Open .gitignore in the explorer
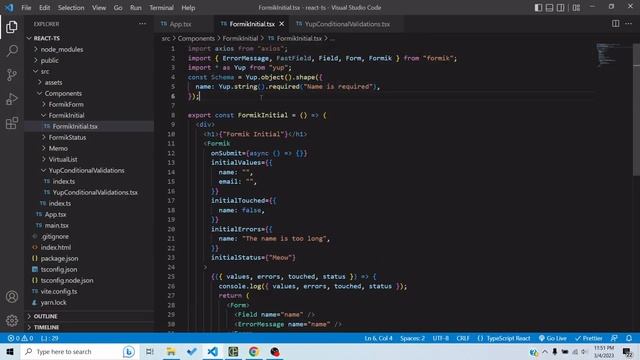 (x=89, y=236)
